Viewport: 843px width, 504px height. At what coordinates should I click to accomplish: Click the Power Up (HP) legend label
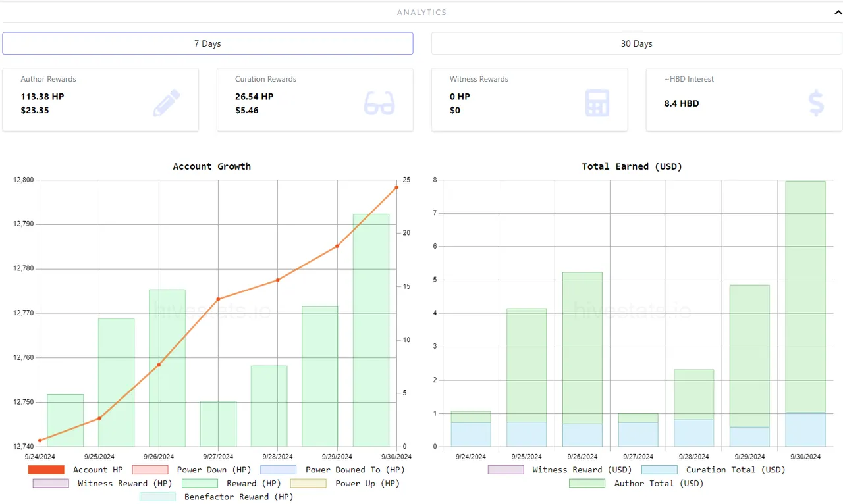pyautogui.click(x=367, y=484)
